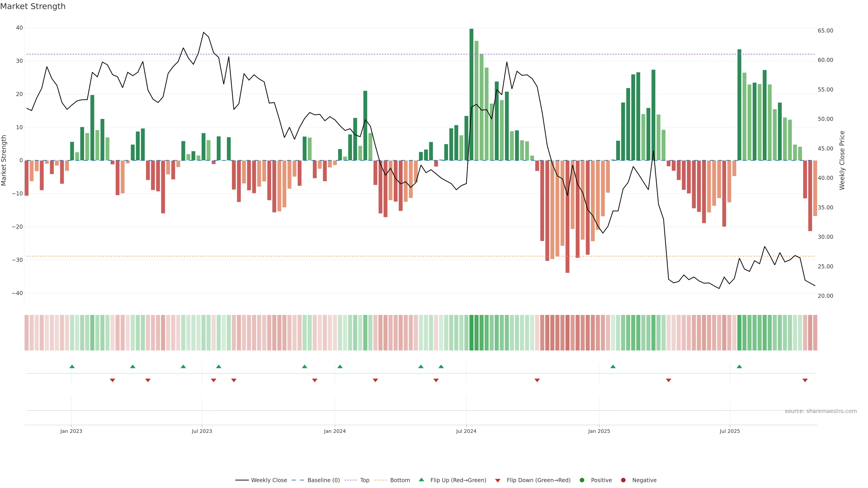Click the last red flip-down marker at far right
This screenshot has width=868, height=488.
[805, 380]
